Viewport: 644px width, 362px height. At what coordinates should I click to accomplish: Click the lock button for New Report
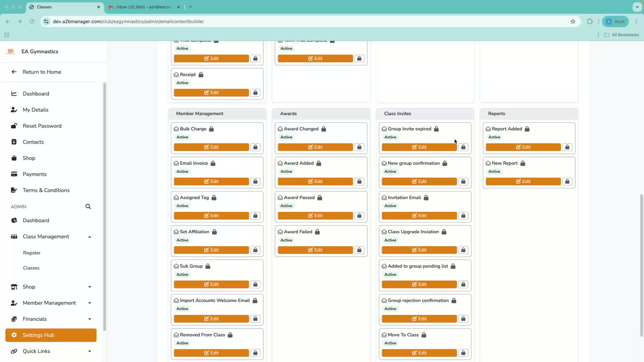tap(567, 181)
